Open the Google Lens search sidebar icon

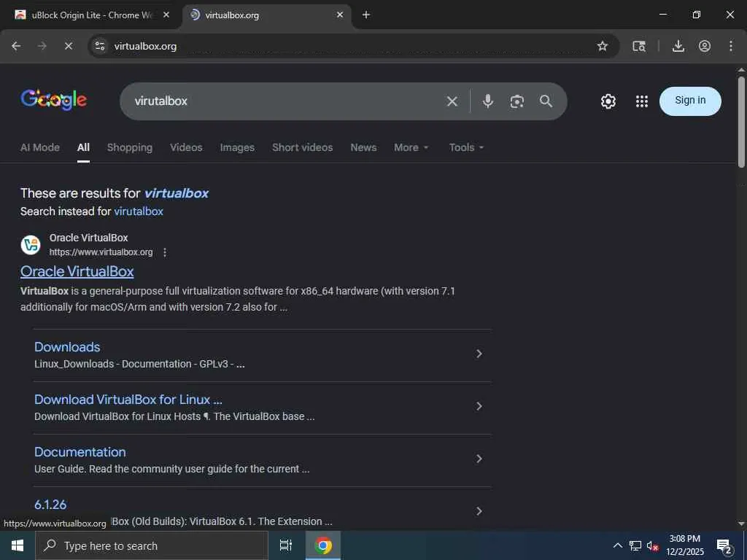click(639, 46)
